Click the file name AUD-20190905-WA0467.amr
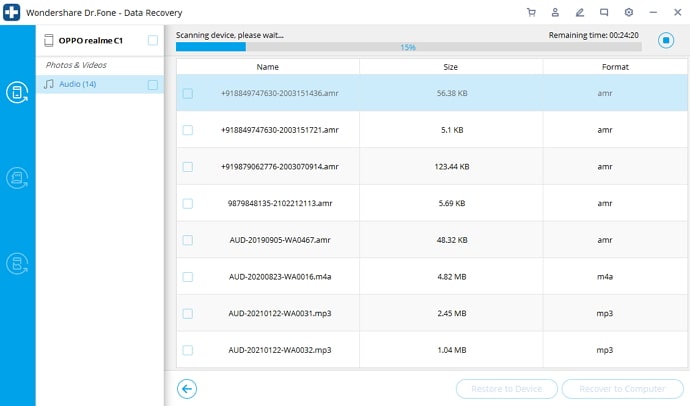This screenshot has width=690, height=406. (x=280, y=240)
